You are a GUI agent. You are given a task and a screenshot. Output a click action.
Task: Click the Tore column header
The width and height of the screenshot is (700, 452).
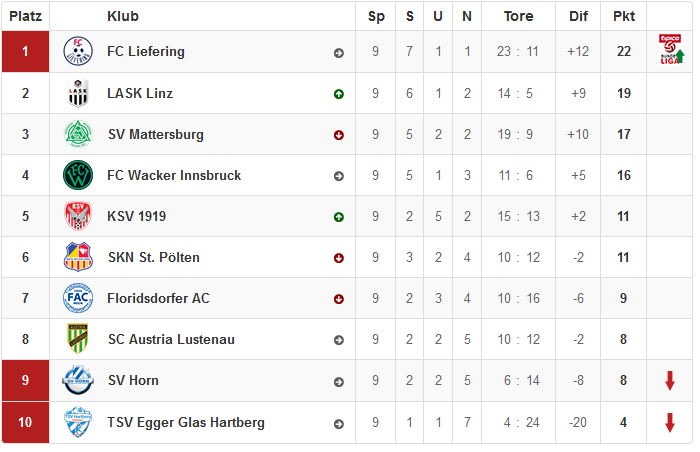pos(519,17)
